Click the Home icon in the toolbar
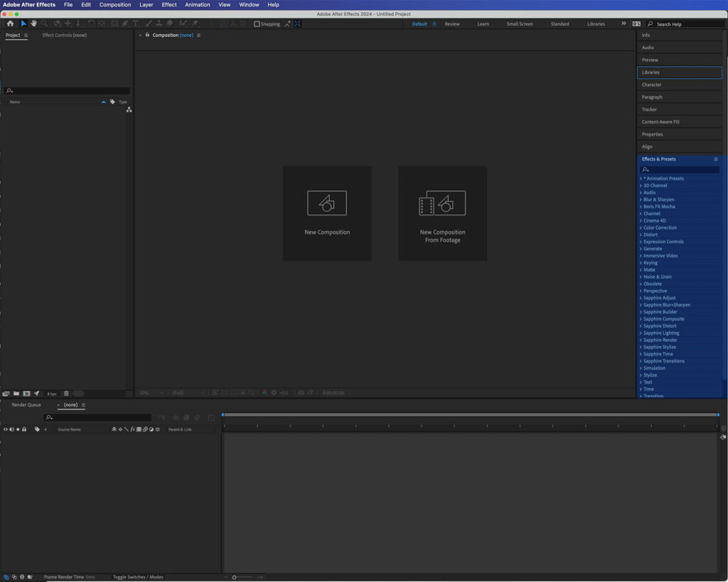Image resolution: width=728 pixels, height=582 pixels. (x=10, y=23)
